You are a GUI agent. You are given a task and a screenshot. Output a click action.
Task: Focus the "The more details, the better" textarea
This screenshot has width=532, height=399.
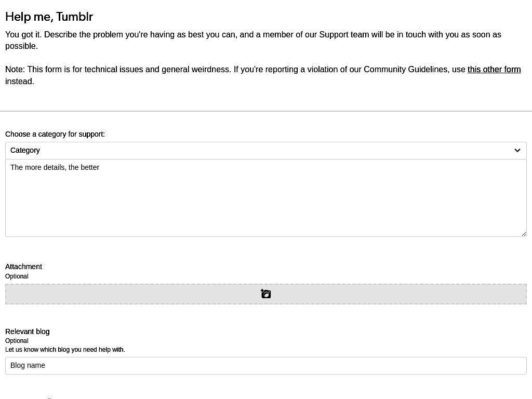tap(265, 198)
